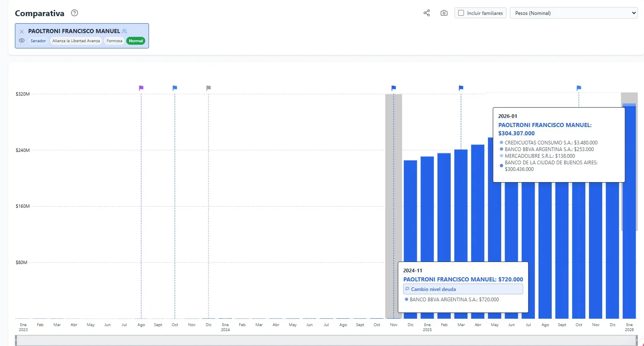This screenshot has width=644, height=346.
Task: Click the Formosa province tag
Action: (x=114, y=41)
